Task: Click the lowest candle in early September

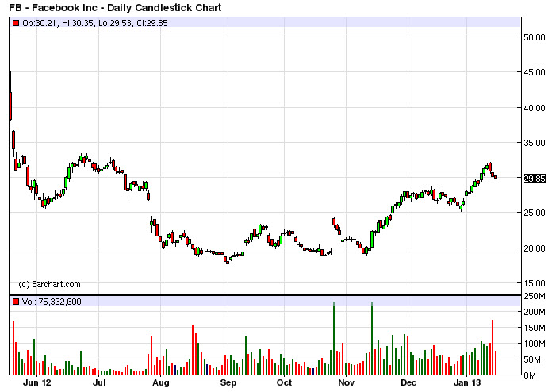Action: click(228, 263)
